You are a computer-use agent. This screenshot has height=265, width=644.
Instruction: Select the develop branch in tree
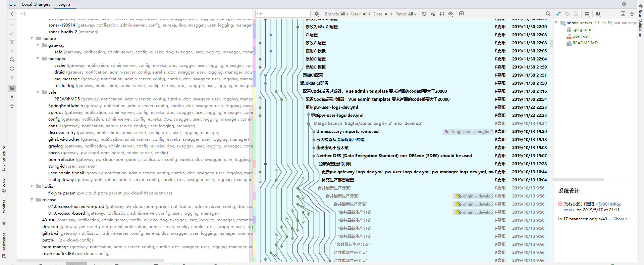point(50,227)
